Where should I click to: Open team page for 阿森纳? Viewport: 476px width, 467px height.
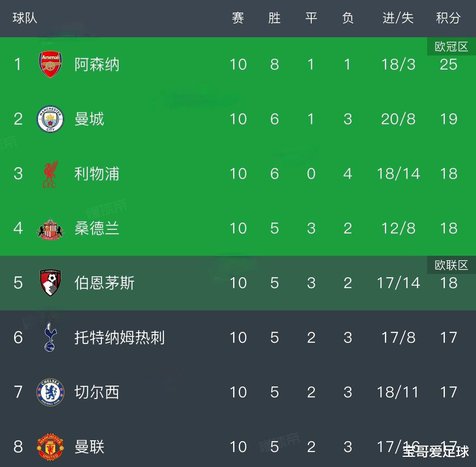pos(97,64)
